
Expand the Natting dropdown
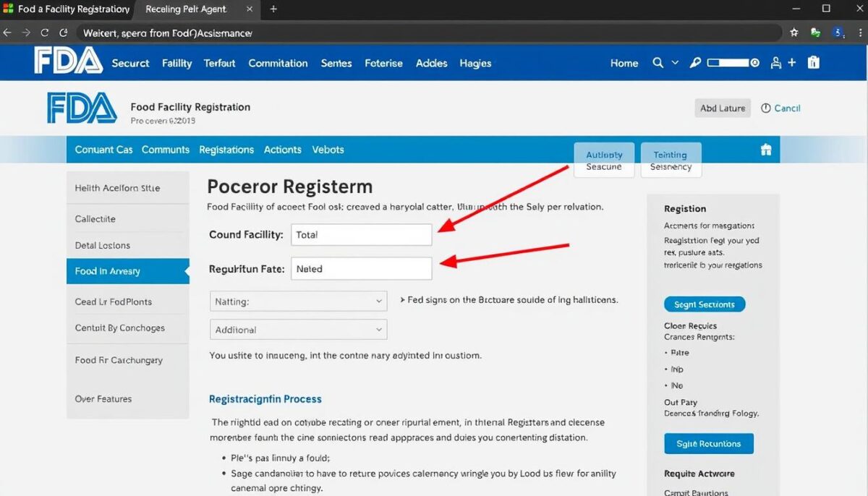[x=299, y=302]
